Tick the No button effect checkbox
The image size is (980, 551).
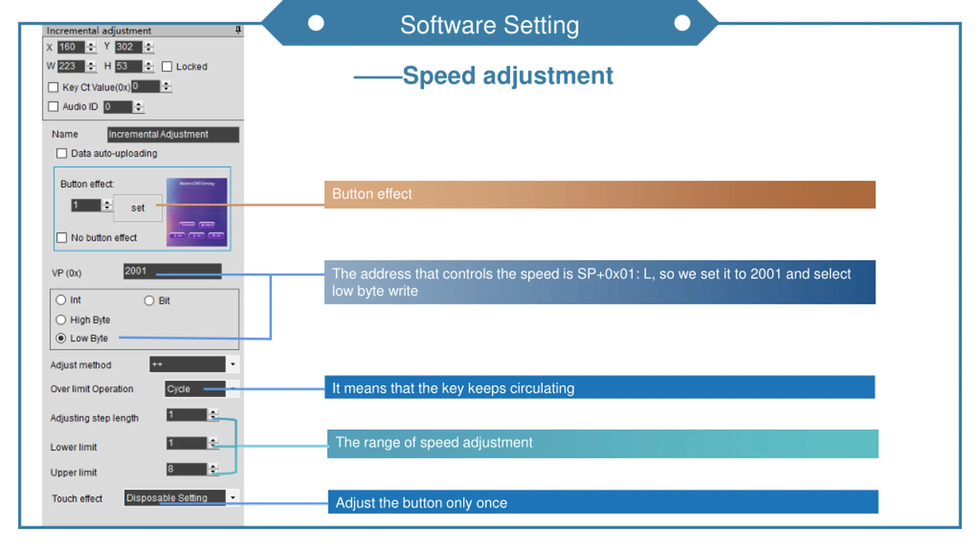click(x=62, y=238)
